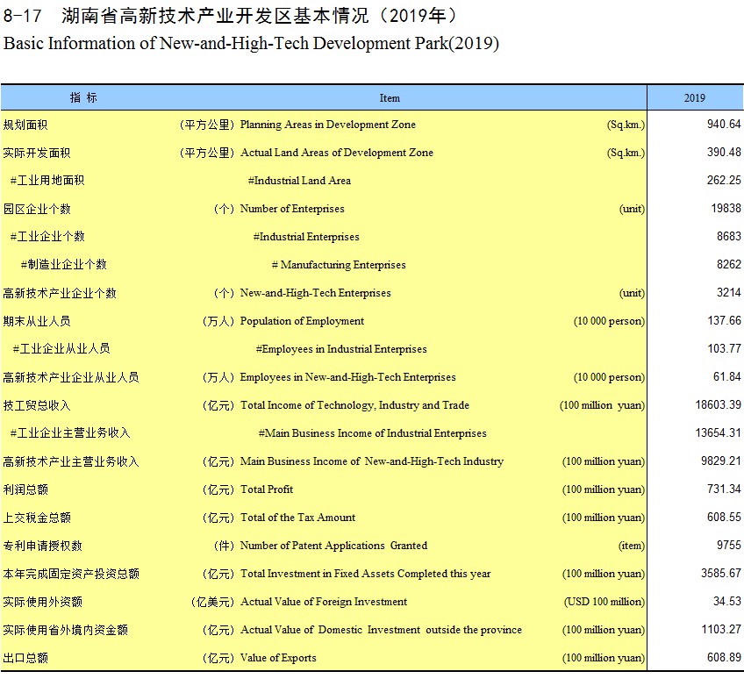Image resolution: width=744 pixels, height=700 pixels.
Task: Select the 实际使用外资额 row label
Action: (42, 602)
